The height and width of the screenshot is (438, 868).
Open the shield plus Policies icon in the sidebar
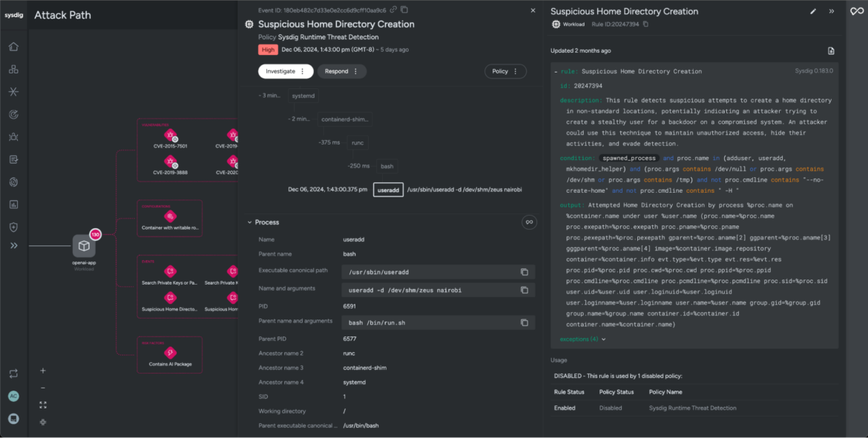point(13,227)
